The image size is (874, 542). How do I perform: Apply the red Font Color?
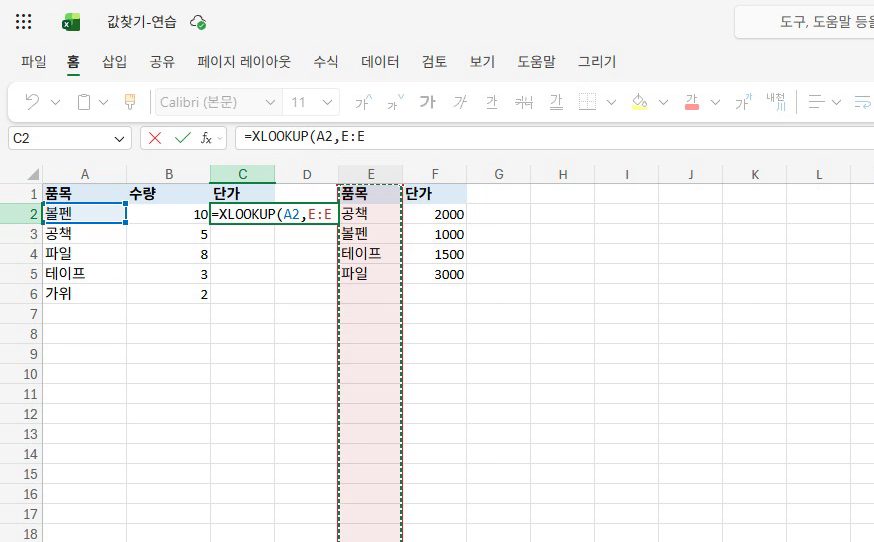point(692,102)
